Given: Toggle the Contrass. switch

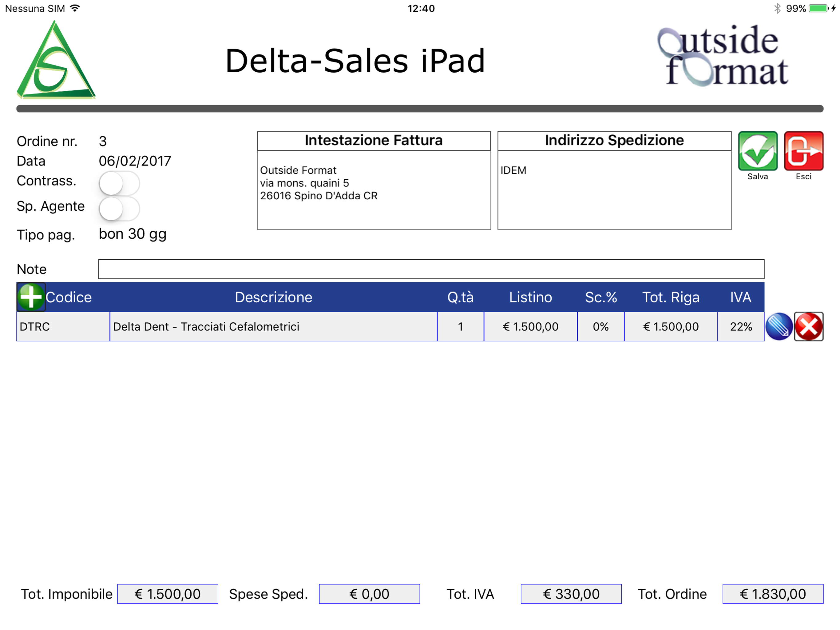Looking at the screenshot, I should point(119,183).
